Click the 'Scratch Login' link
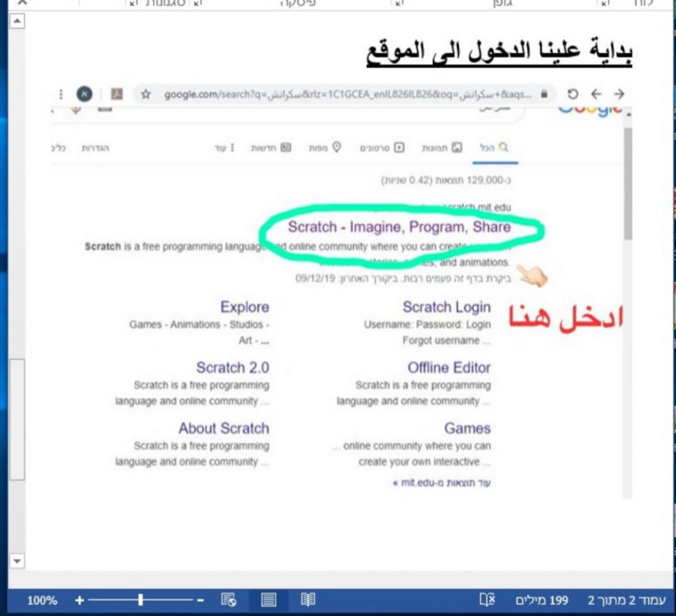 [x=446, y=306]
